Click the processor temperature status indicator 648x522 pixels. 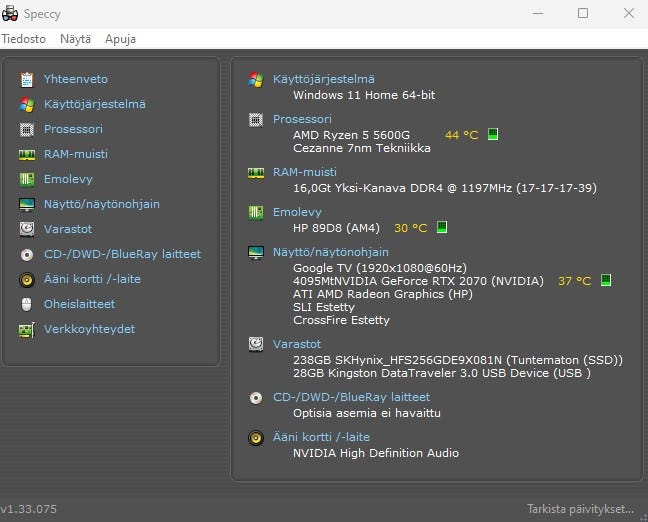pos(493,135)
